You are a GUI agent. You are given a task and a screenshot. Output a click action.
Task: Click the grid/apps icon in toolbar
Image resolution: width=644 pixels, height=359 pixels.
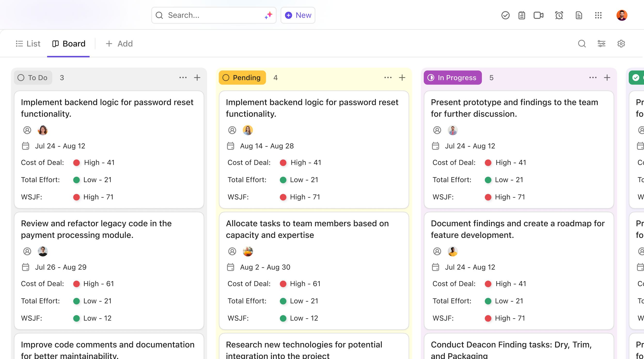(x=598, y=15)
